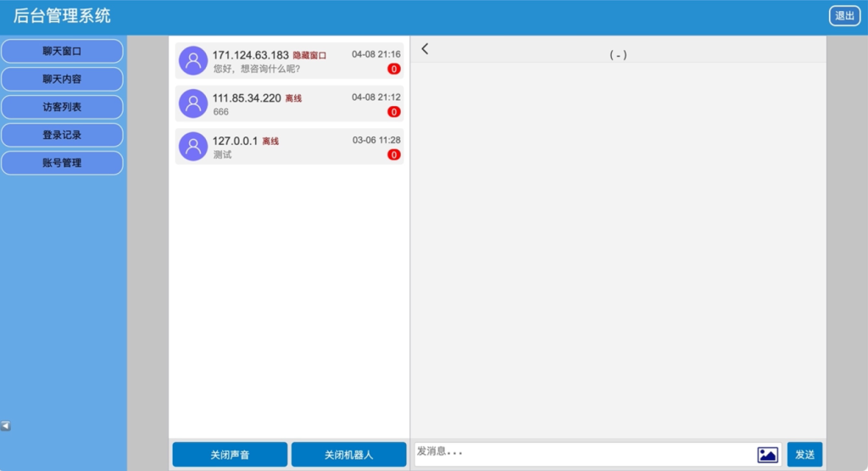
Task: Click timestamp 04-08 21:16
Action: pos(376,54)
